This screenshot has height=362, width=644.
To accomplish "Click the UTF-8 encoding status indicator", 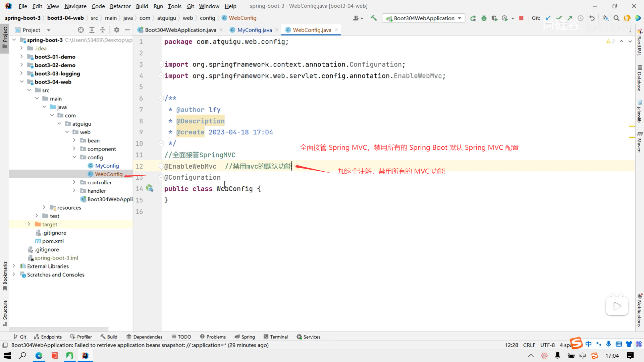I will click(547, 345).
